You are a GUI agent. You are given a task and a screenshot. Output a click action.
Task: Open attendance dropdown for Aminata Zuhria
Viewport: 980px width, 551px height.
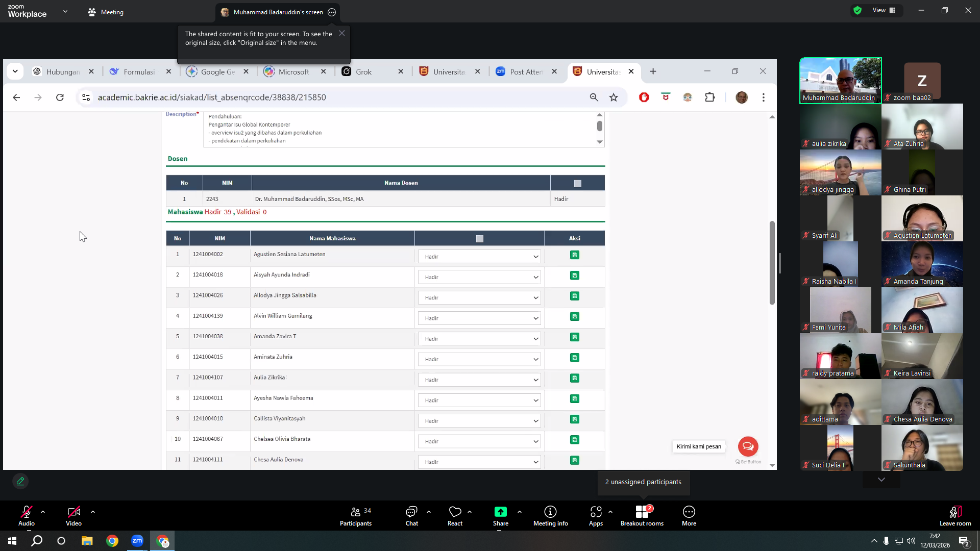click(479, 359)
